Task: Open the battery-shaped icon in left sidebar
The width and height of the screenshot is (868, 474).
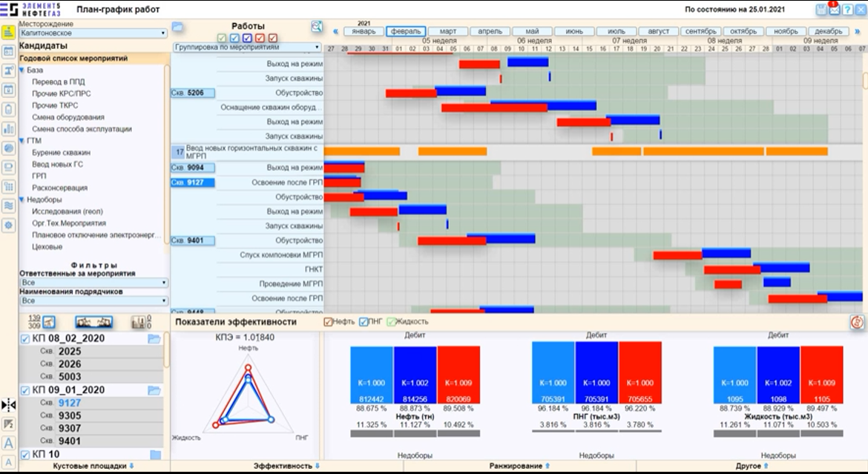Action: (x=8, y=109)
